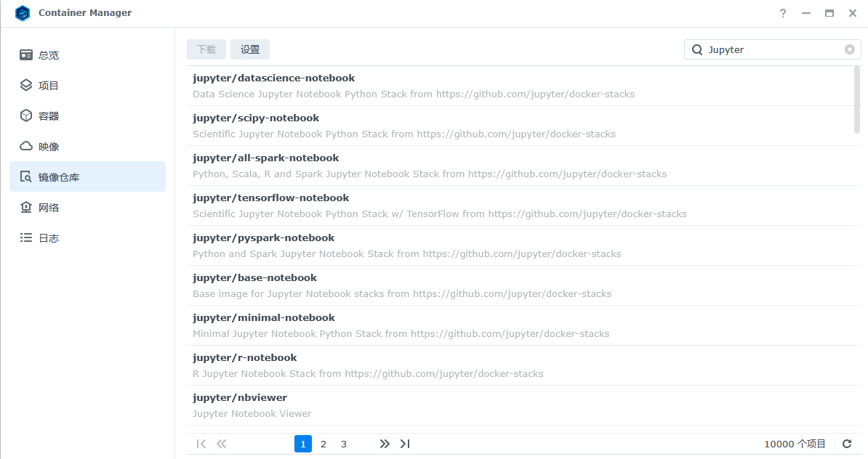Image resolution: width=868 pixels, height=459 pixels.
Task: Refresh the registry list
Action: click(847, 444)
